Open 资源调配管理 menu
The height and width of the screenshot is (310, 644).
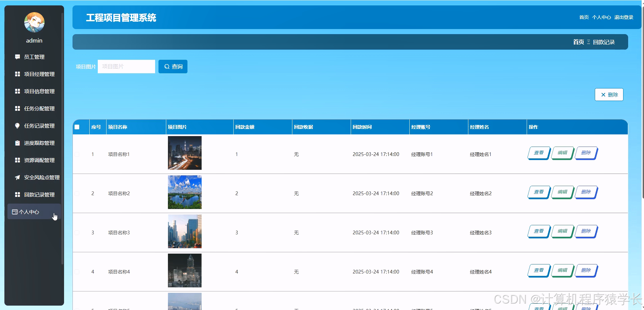click(x=34, y=160)
